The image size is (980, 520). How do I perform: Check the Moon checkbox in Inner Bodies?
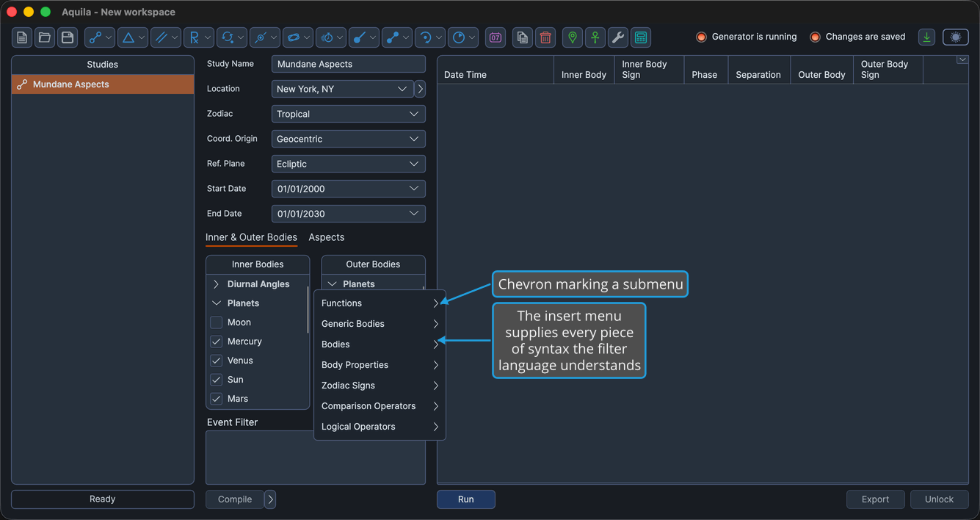217,322
